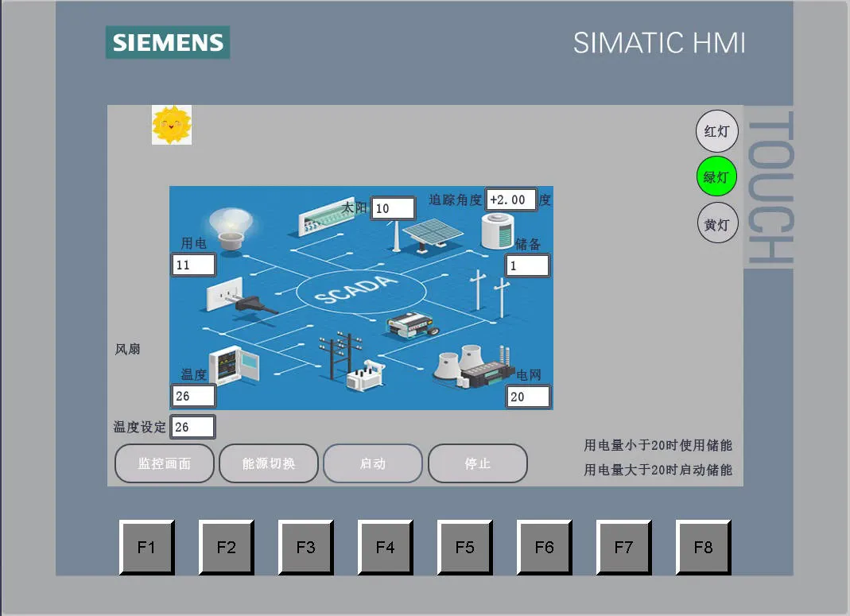Click the F8 function key

pyautogui.click(x=704, y=547)
